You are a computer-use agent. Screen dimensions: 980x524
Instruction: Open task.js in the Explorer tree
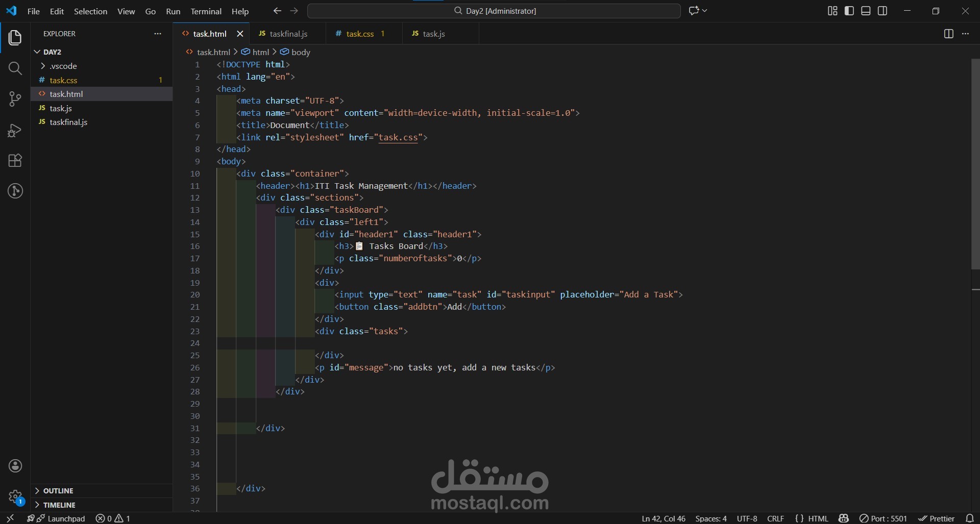(x=102, y=108)
